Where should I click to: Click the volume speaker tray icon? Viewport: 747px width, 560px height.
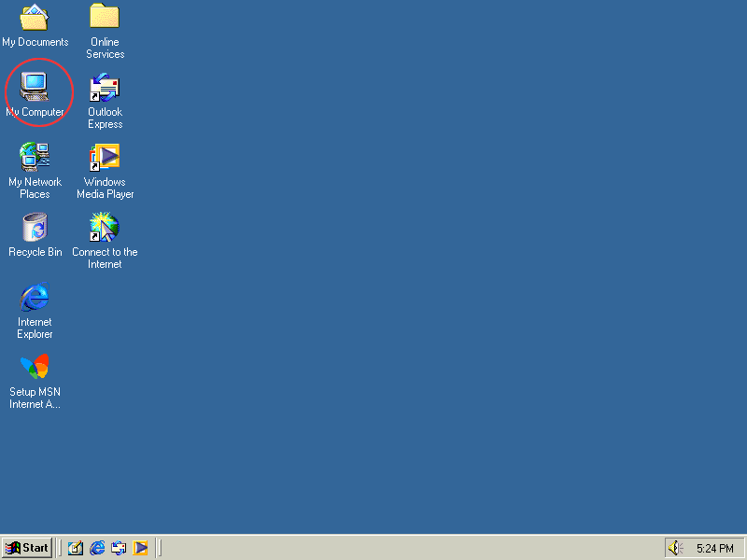pos(675,548)
